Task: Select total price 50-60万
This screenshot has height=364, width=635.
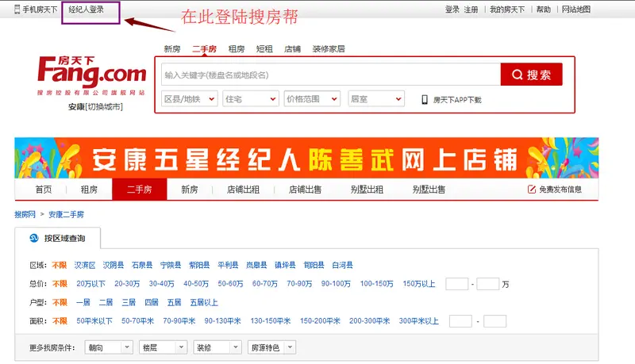Action: point(230,284)
